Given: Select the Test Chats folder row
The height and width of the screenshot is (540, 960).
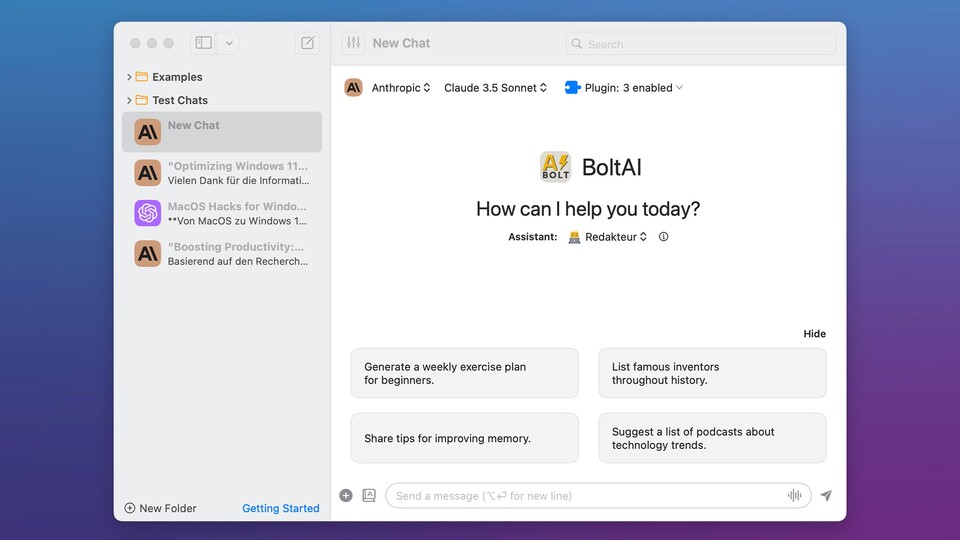Looking at the screenshot, I should point(222,100).
